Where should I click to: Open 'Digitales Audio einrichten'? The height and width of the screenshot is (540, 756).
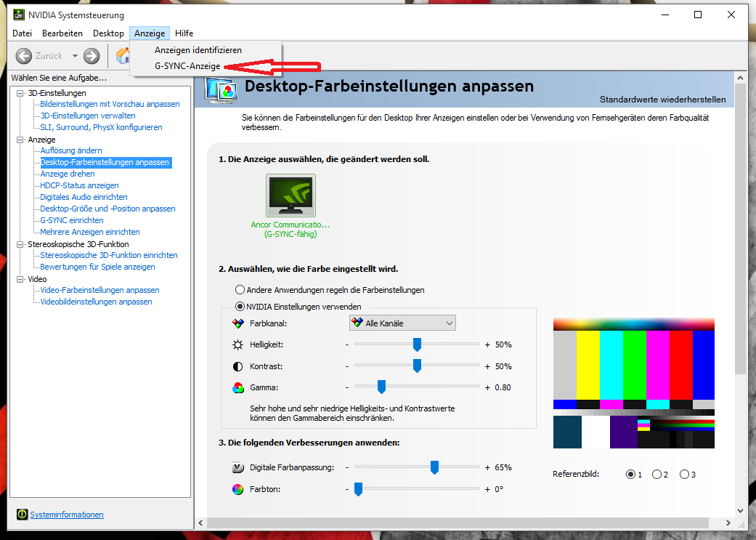point(84,197)
